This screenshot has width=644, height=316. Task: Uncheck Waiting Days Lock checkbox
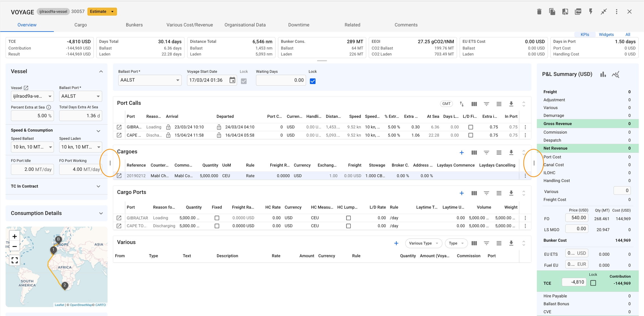click(x=312, y=81)
